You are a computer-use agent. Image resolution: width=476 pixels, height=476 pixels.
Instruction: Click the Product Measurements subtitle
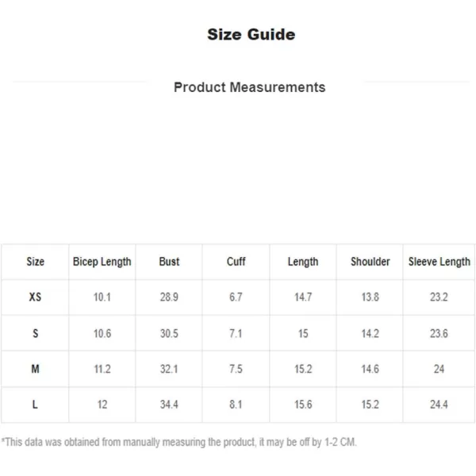pos(250,87)
